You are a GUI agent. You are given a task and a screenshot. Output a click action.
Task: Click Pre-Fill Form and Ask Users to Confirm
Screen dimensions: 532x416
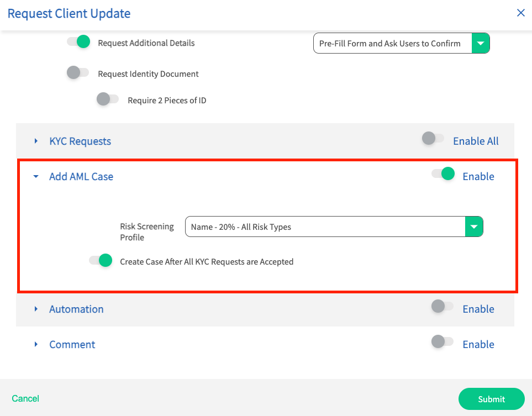402,44
